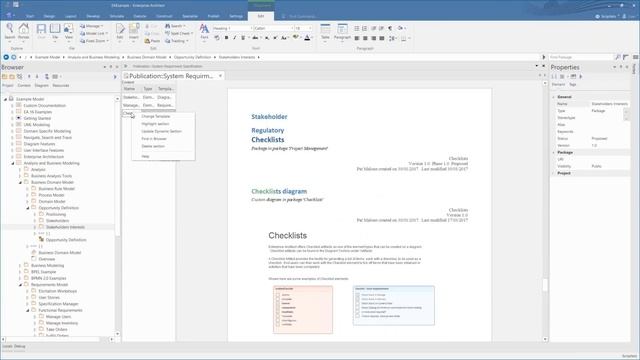Viewport: 640px width, 360px height.
Task: Collapse the Requirements Model package
Action: coord(20,285)
